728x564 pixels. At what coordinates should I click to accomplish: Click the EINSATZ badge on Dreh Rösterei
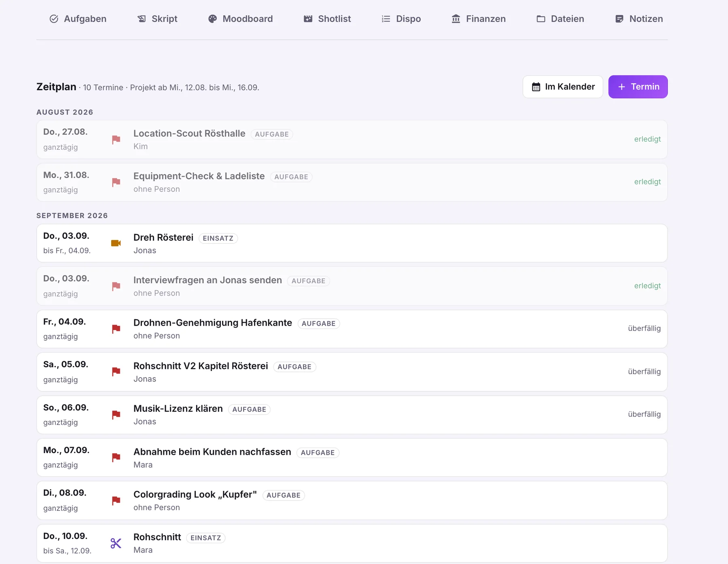pos(218,238)
